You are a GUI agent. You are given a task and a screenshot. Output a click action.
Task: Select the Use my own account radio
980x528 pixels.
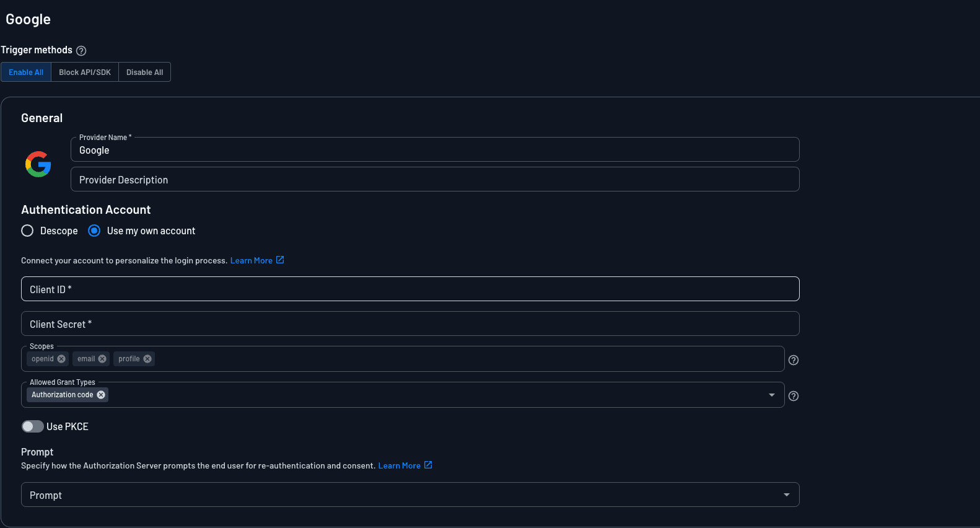click(x=94, y=231)
